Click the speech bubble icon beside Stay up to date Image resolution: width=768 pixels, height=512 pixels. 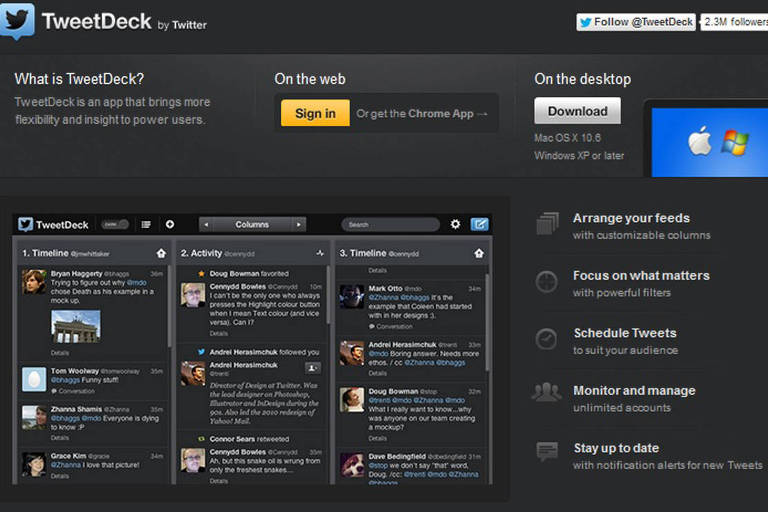pos(547,451)
